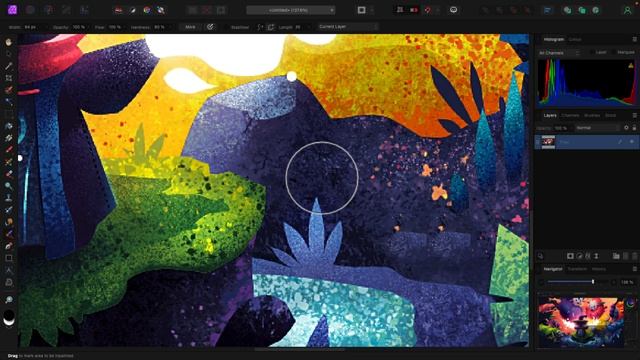This screenshot has height=360, width=640.
Task: Toggle window stabiliser mode
Action: click(270, 27)
